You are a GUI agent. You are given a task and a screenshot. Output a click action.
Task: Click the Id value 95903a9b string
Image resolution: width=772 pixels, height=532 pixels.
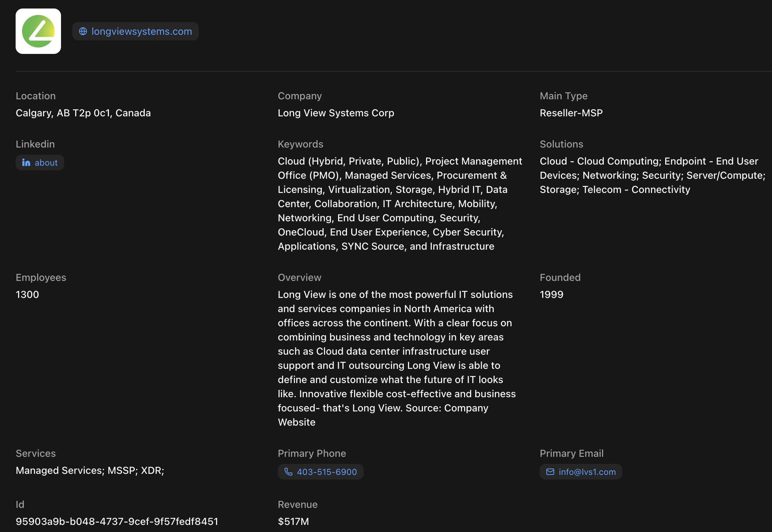[117, 521]
